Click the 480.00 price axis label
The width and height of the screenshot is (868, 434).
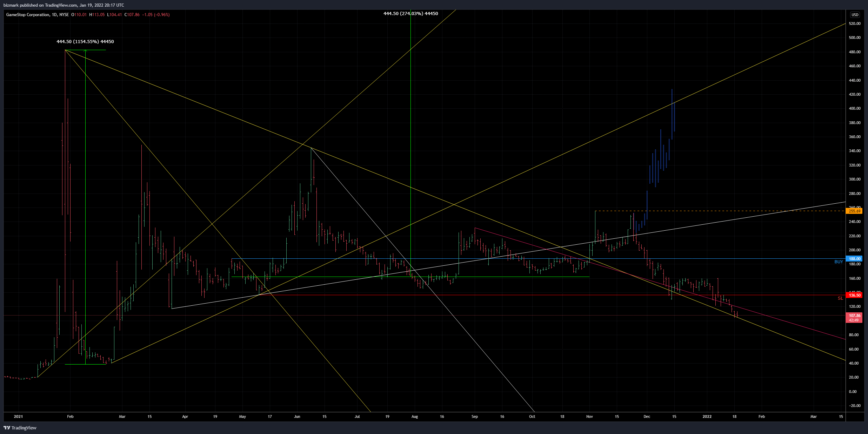point(855,52)
